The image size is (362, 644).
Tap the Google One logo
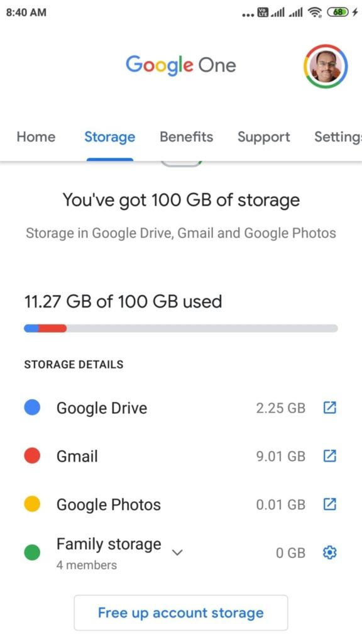coord(181,65)
